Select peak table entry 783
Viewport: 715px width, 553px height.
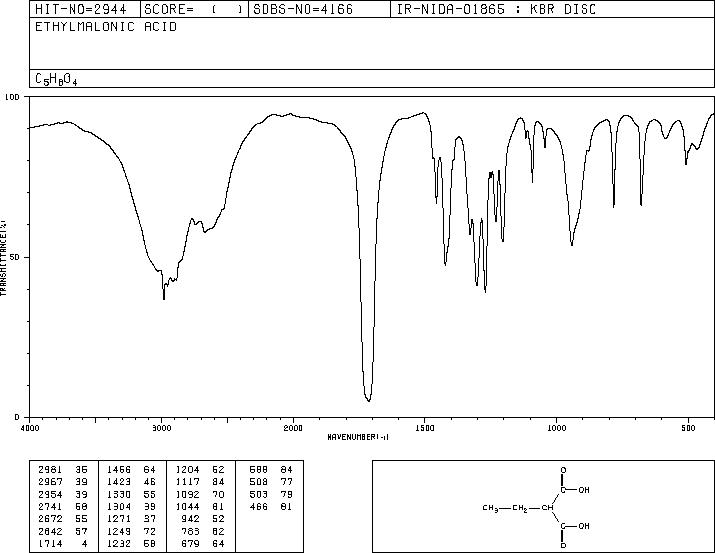pos(203,532)
